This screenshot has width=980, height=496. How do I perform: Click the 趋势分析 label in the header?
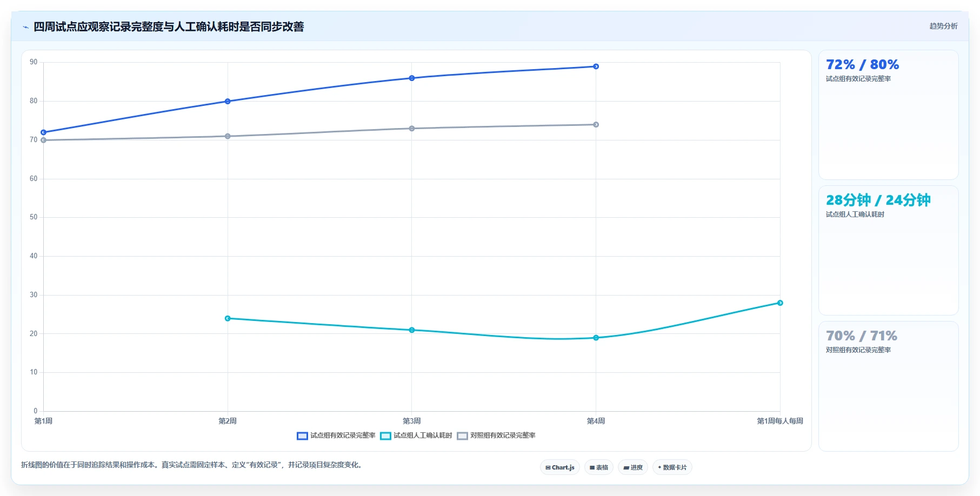point(943,26)
